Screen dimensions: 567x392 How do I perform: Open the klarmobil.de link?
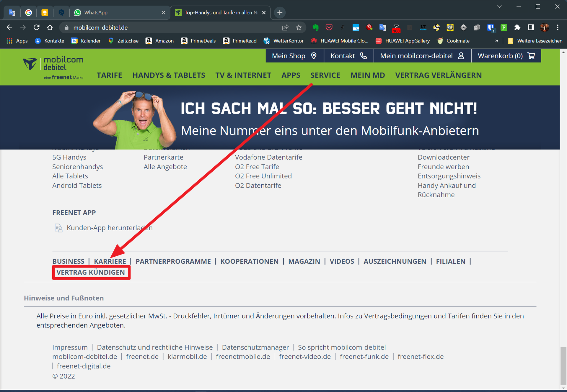tap(187, 357)
